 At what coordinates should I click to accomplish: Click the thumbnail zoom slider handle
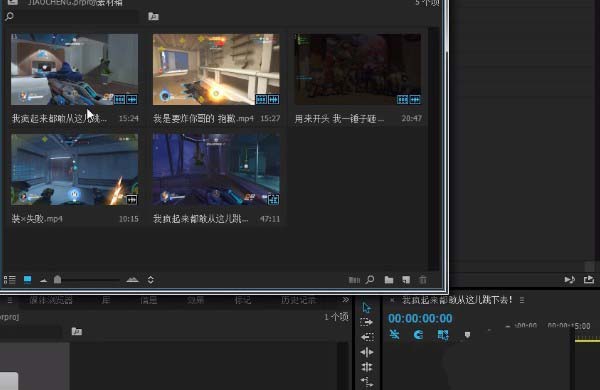click(57, 280)
